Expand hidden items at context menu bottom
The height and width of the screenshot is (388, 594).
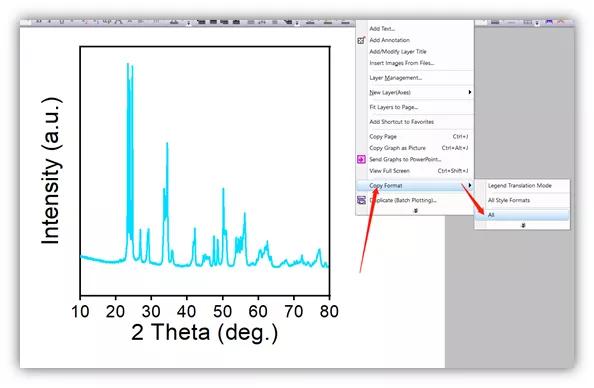[416, 210]
